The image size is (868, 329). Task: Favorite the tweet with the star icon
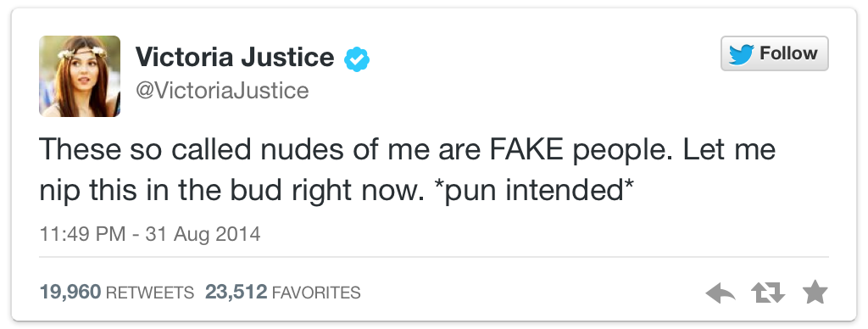click(x=815, y=292)
